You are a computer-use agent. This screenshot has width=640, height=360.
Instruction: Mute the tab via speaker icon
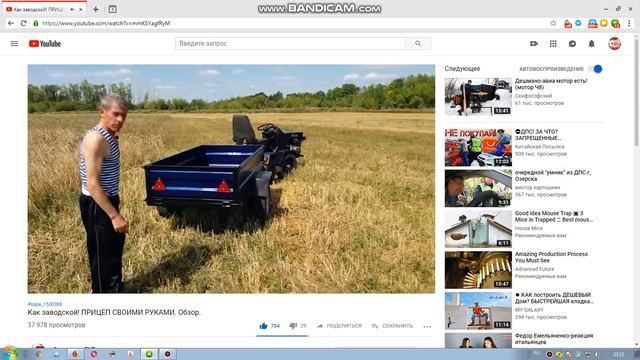coord(72,9)
